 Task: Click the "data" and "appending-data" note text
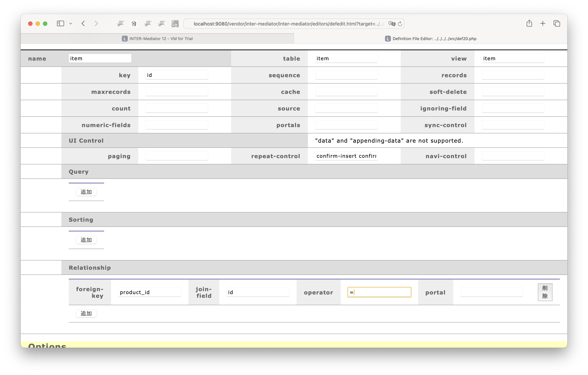[x=389, y=141]
